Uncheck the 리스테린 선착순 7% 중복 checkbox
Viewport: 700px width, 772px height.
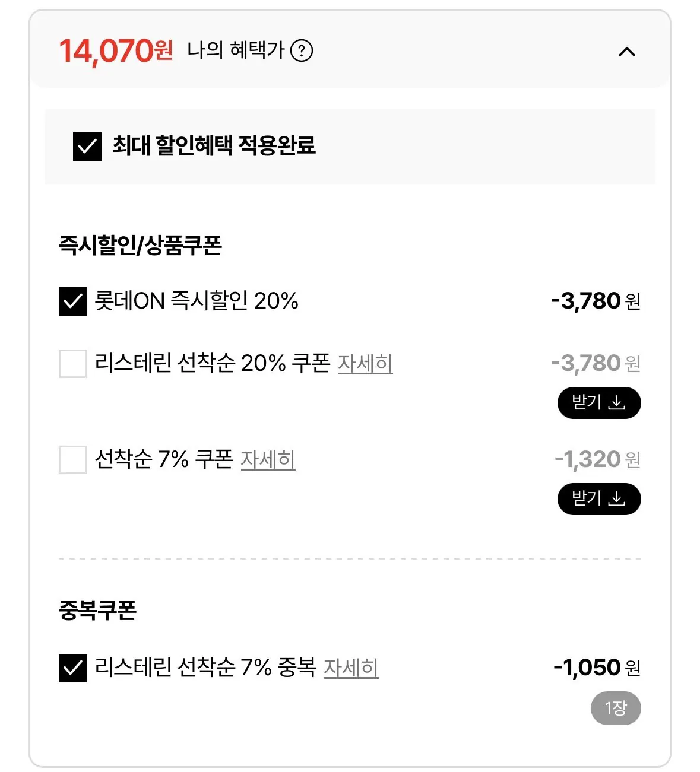73,668
